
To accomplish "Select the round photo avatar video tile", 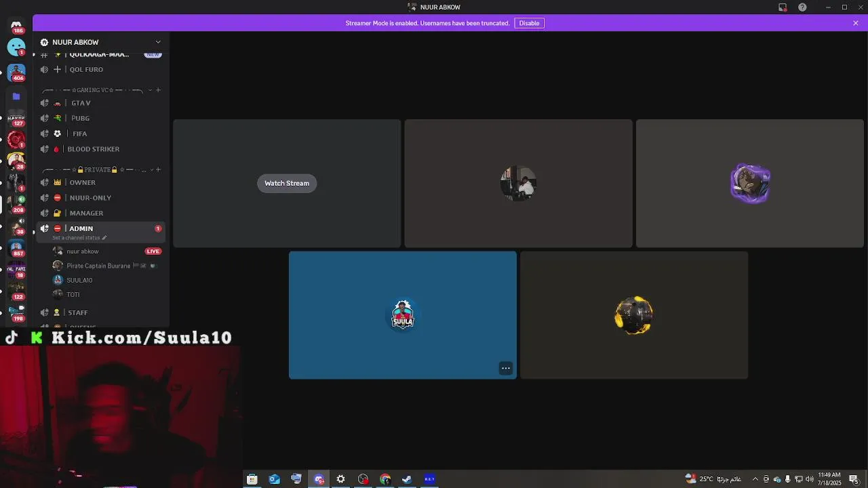I will [519, 183].
